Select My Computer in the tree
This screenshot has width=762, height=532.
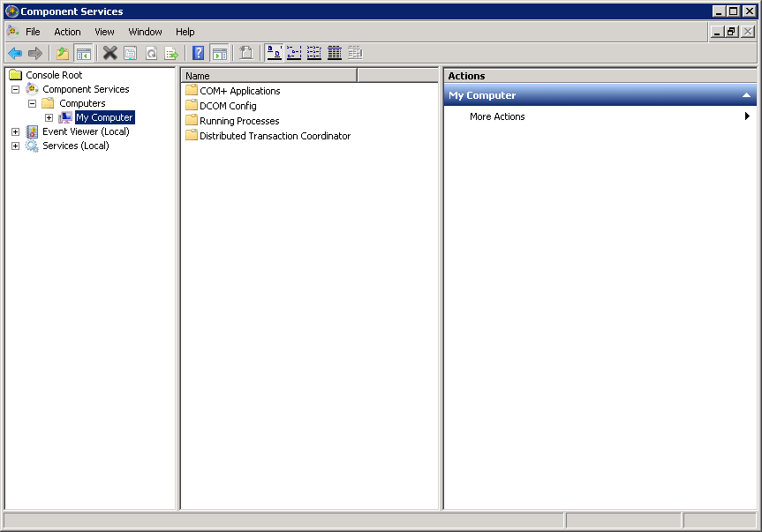coord(104,117)
